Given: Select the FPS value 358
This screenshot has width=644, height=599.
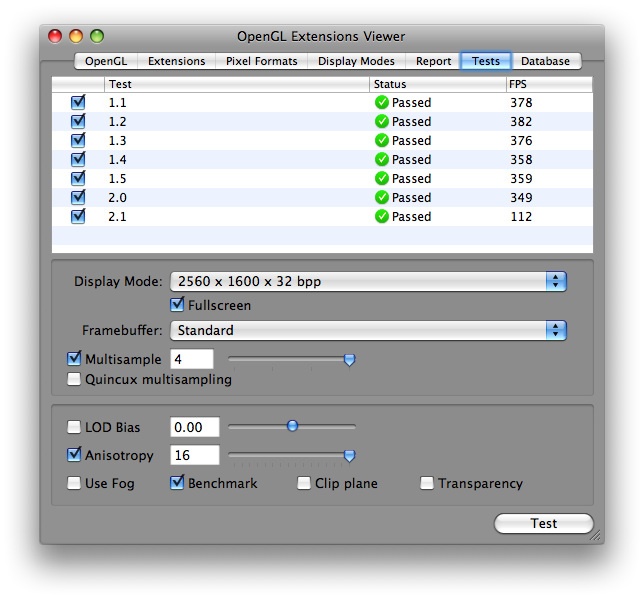Looking at the screenshot, I should [x=521, y=159].
